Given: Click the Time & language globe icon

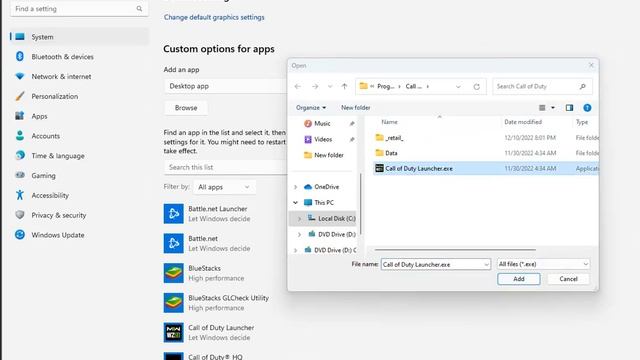Looking at the screenshot, I should coord(20,156).
